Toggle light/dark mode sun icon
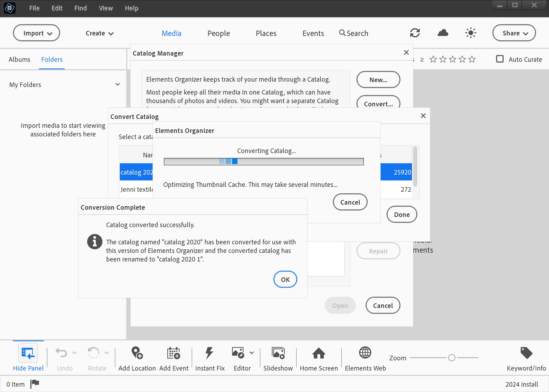 471,33
